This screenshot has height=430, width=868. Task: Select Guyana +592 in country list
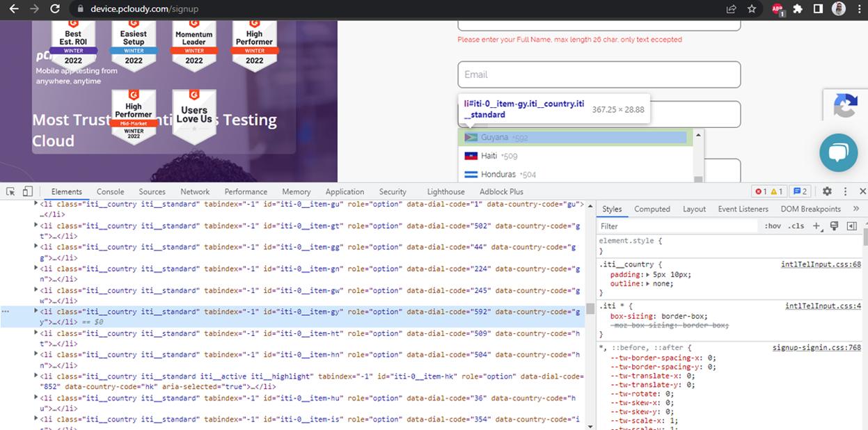pyautogui.click(x=576, y=137)
